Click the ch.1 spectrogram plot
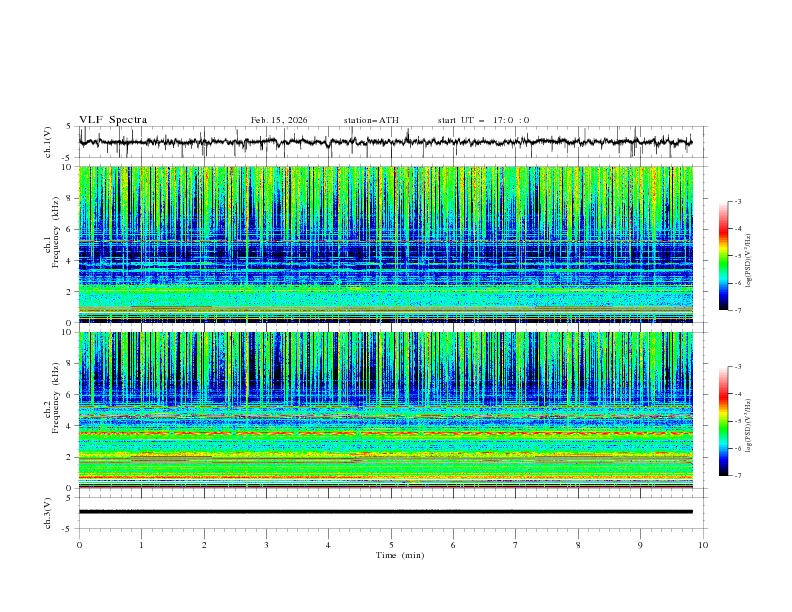 click(x=386, y=244)
